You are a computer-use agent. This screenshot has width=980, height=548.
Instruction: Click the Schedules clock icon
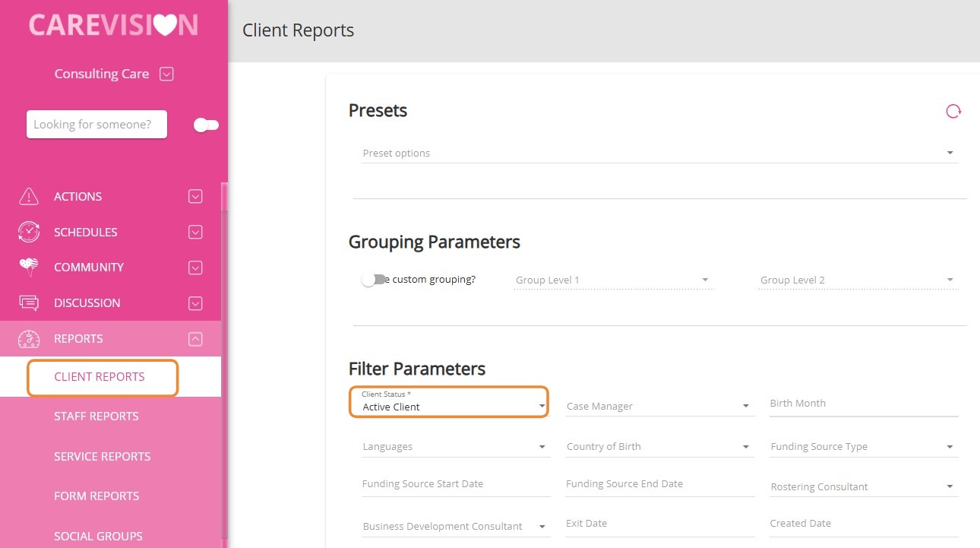click(x=29, y=232)
